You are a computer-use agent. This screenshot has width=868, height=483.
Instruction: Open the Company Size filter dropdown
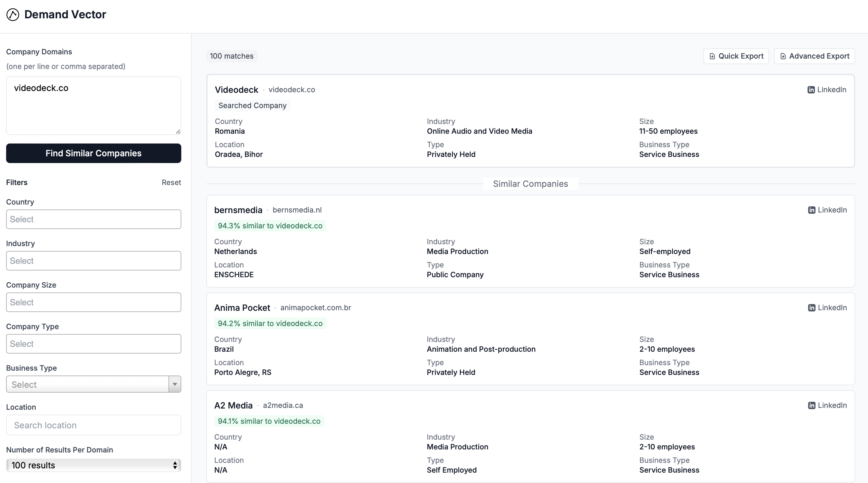(x=93, y=302)
